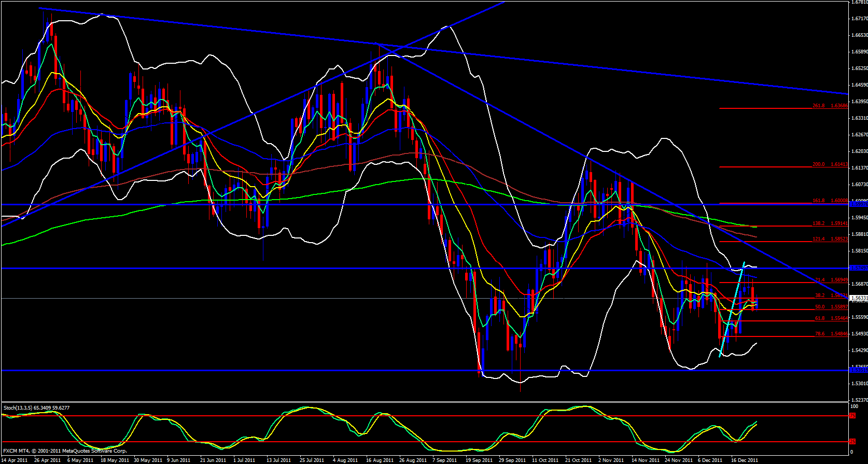868x464 pixels.
Task: Click the 19 Sep 2011 date label
Action: [x=479, y=460]
